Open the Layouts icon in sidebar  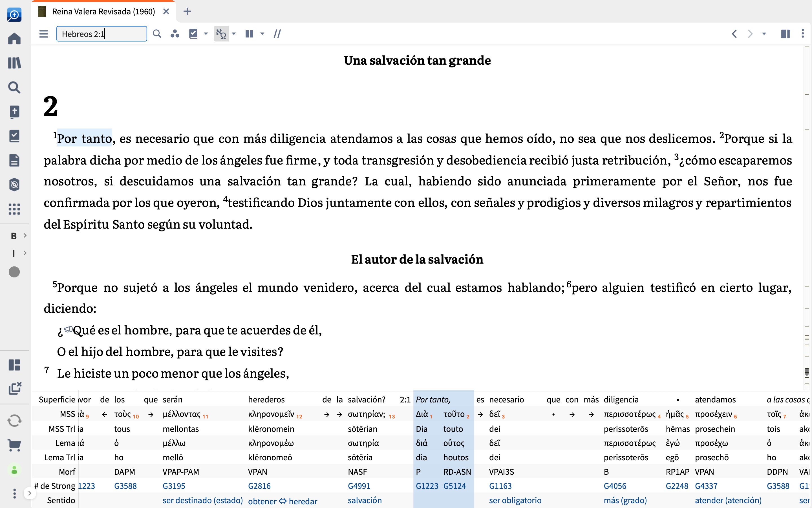[14, 365]
